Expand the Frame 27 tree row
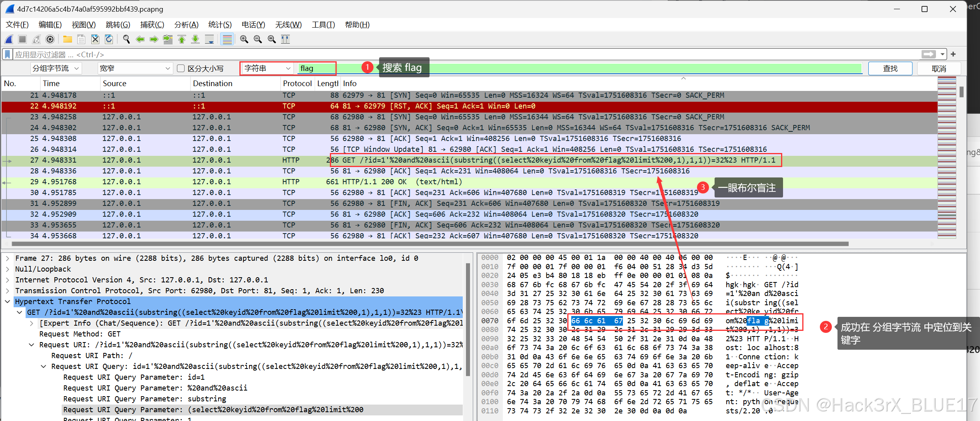The width and height of the screenshot is (980, 421). click(8, 258)
